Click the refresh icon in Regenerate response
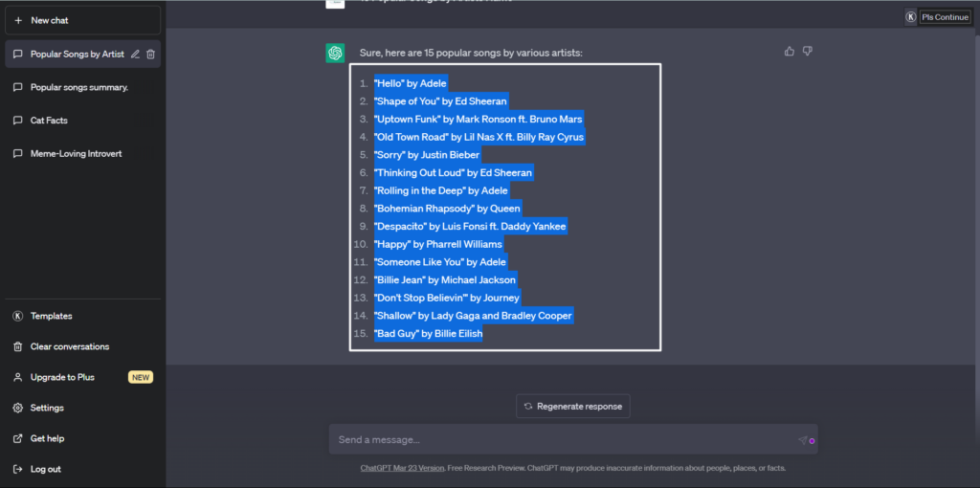This screenshot has width=980, height=488. click(x=528, y=406)
